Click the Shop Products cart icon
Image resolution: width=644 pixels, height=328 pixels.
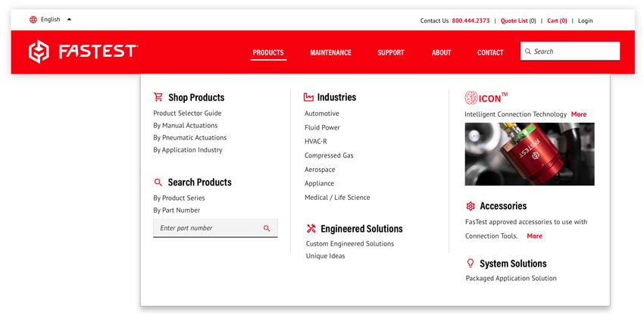coord(158,97)
